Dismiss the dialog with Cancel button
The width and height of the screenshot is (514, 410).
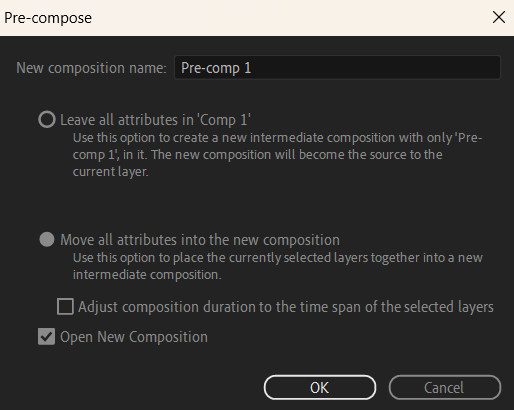(444, 387)
